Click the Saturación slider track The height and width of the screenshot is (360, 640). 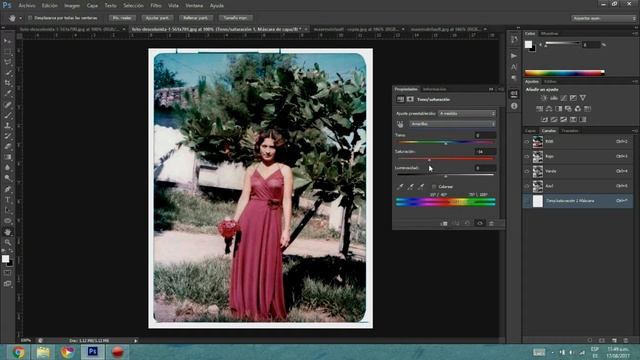[446, 158]
